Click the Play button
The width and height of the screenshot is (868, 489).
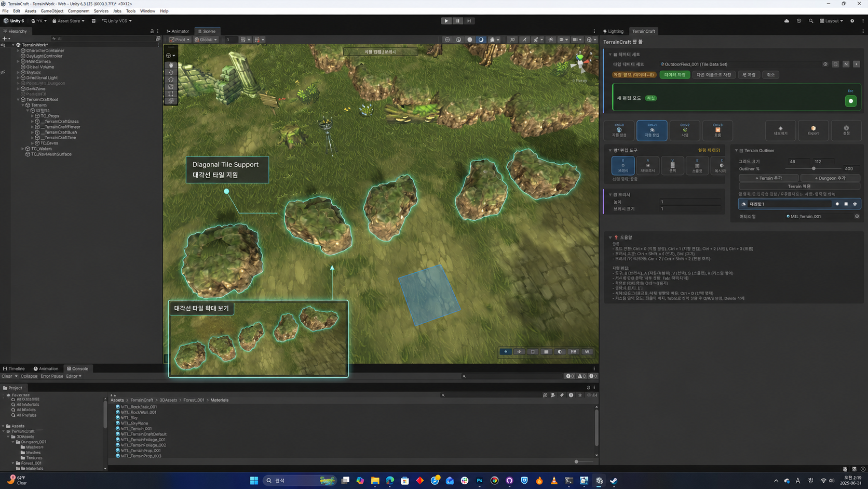446,21
